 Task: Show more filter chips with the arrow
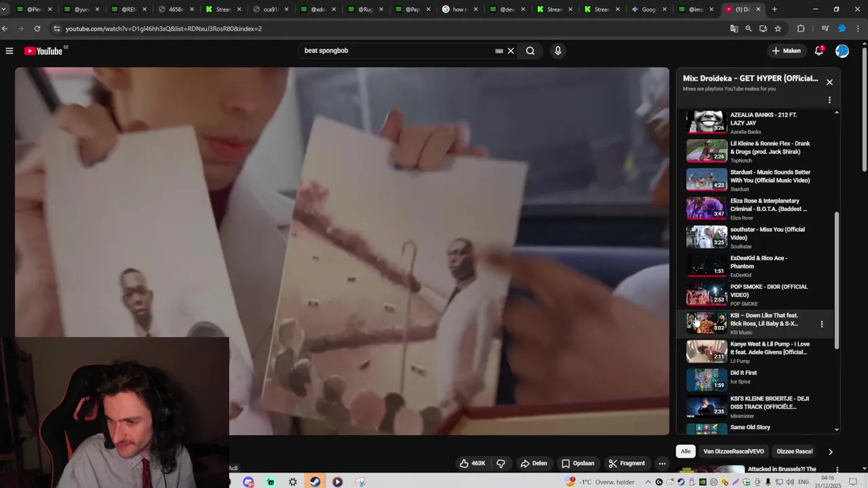click(831, 451)
